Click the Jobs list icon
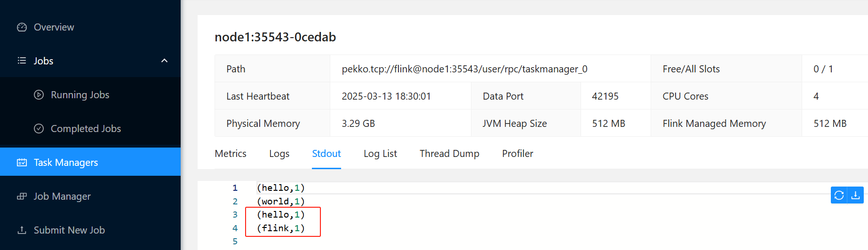The width and height of the screenshot is (868, 250). pyautogui.click(x=22, y=61)
